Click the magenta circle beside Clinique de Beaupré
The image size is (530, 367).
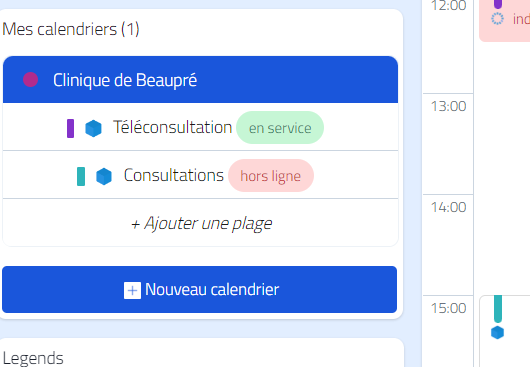pos(30,80)
